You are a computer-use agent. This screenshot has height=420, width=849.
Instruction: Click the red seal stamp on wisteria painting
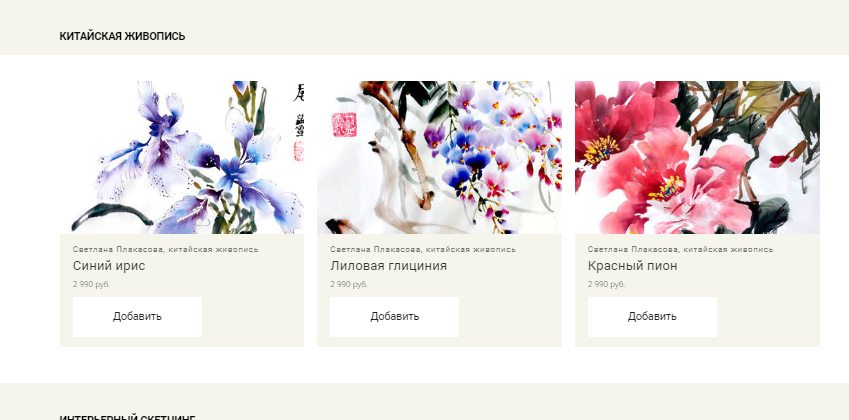tap(344, 124)
